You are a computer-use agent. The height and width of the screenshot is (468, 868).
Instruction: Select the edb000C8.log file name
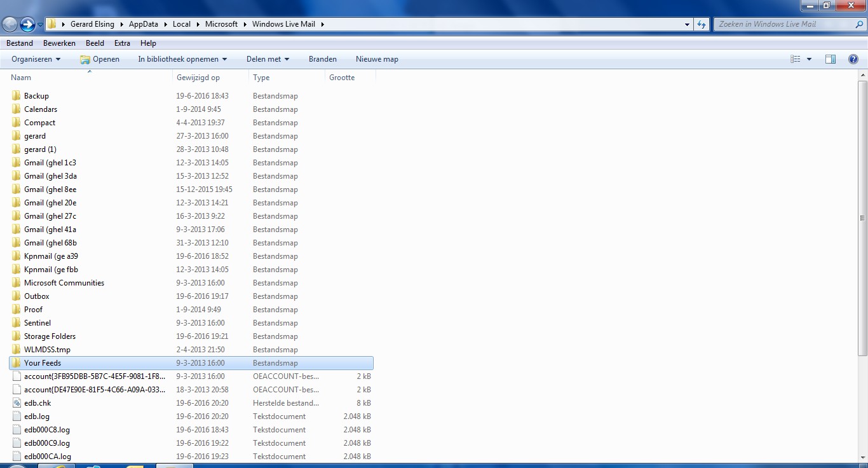(x=47, y=430)
